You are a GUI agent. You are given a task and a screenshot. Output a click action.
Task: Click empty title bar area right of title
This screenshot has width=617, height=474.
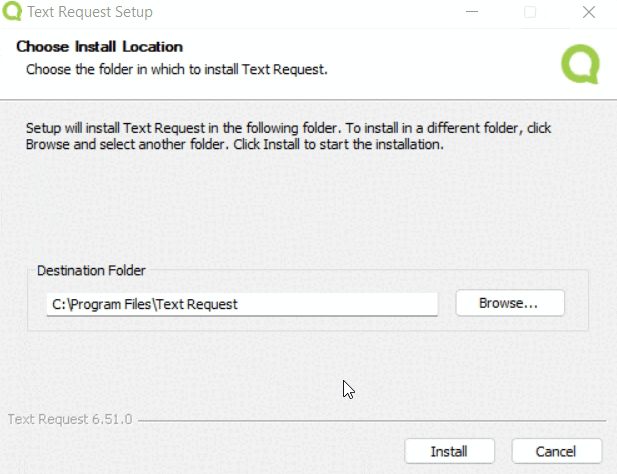coord(300,13)
